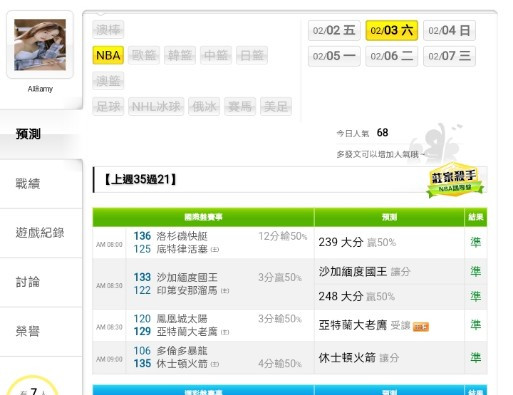Click the home-team marker beside 休士頓火箭
Image resolution: width=513 pixels, height=395 pixels.
(215, 364)
